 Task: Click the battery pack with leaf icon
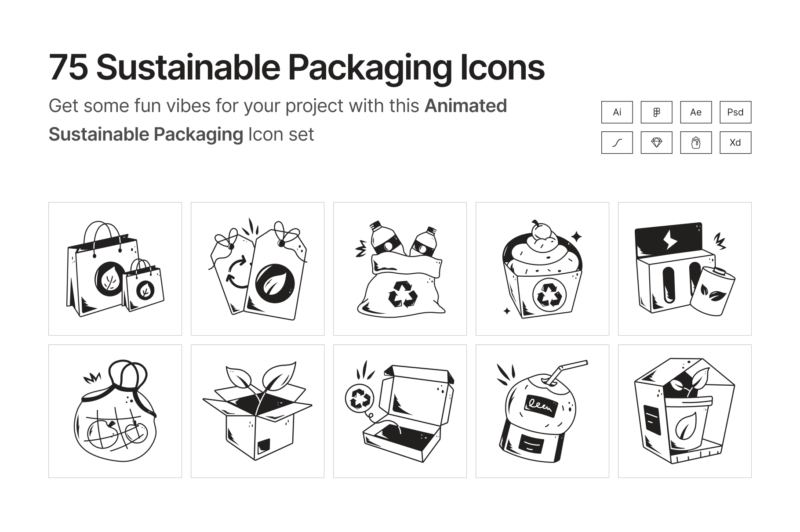coord(685,269)
